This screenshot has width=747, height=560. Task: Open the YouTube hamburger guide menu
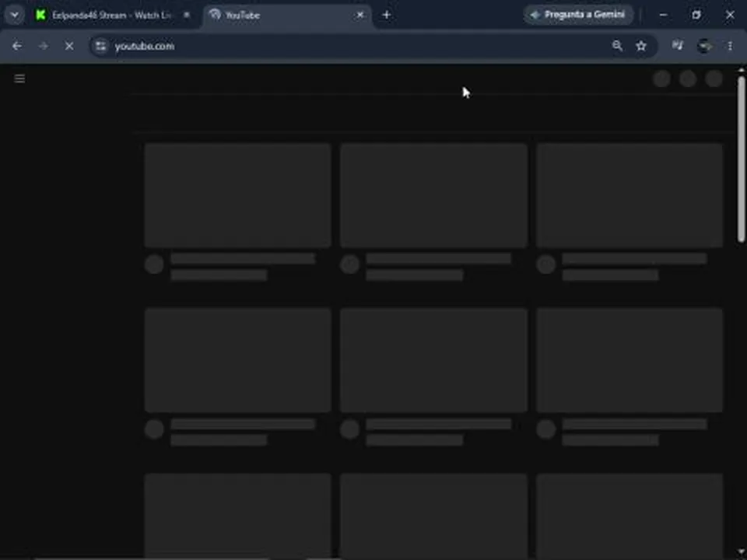click(x=19, y=79)
